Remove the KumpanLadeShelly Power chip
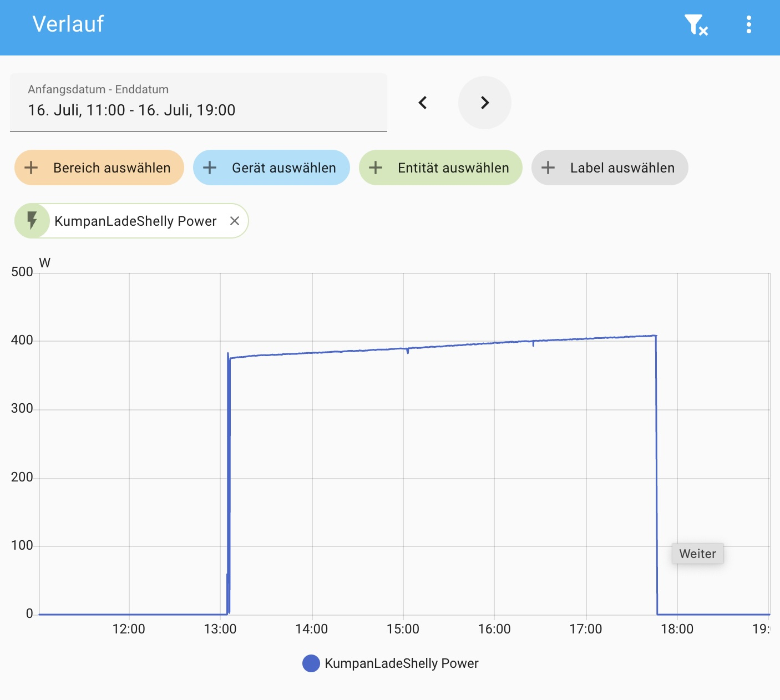 235,221
